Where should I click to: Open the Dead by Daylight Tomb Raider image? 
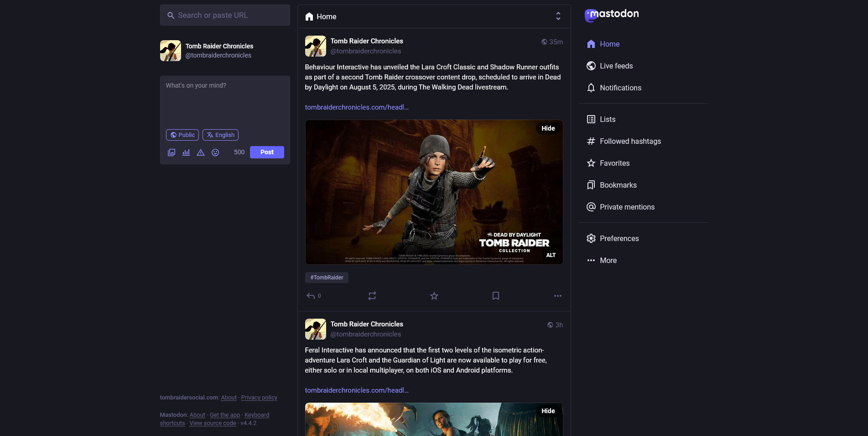pyautogui.click(x=434, y=192)
